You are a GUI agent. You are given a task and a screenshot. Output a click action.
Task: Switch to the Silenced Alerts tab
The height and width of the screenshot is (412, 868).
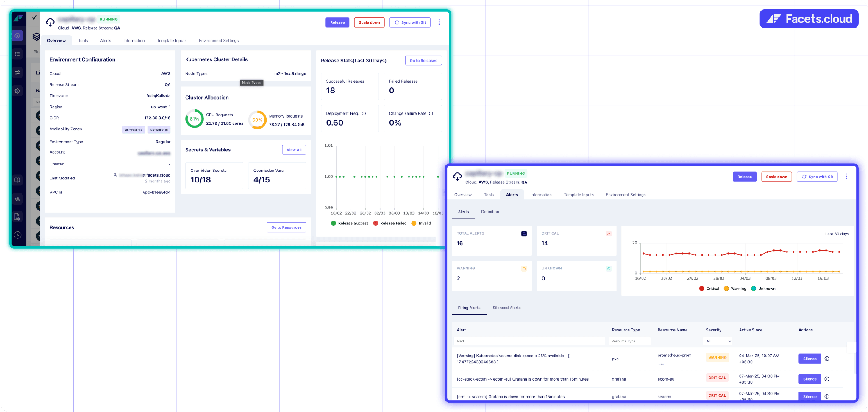click(506, 308)
